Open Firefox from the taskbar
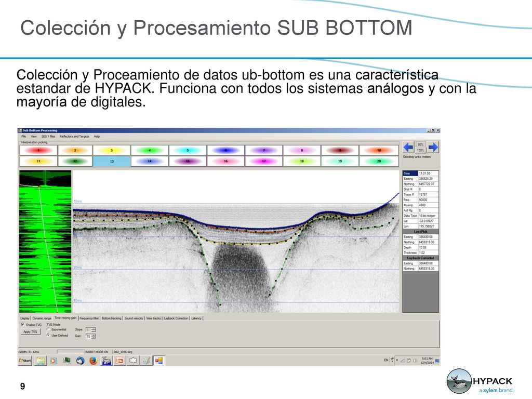532x399 pixels. pyautogui.click(x=94, y=361)
